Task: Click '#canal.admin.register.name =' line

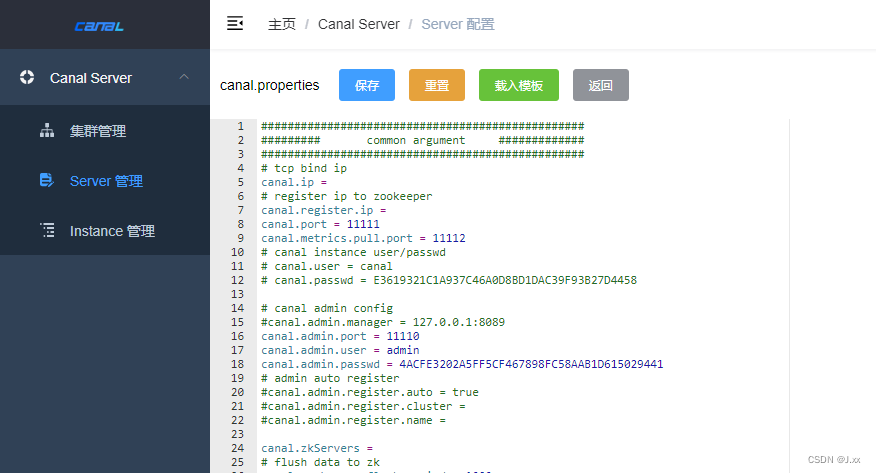Action: pyautogui.click(x=353, y=420)
